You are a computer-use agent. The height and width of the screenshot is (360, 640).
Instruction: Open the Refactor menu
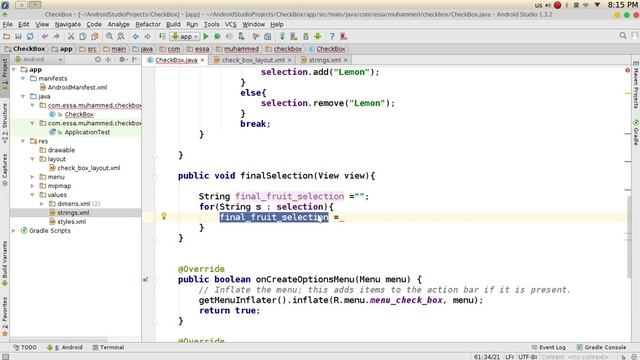click(148, 24)
